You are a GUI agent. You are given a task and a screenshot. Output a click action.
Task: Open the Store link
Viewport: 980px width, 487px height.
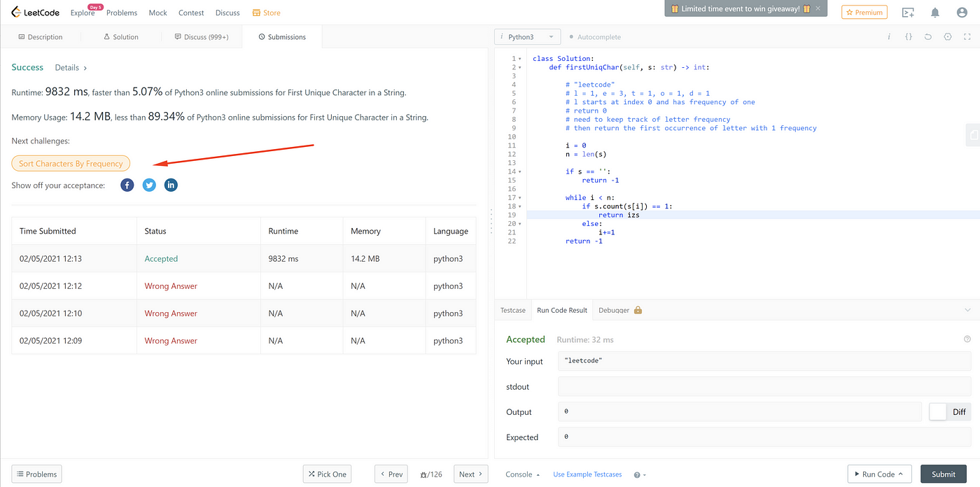point(267,13)
